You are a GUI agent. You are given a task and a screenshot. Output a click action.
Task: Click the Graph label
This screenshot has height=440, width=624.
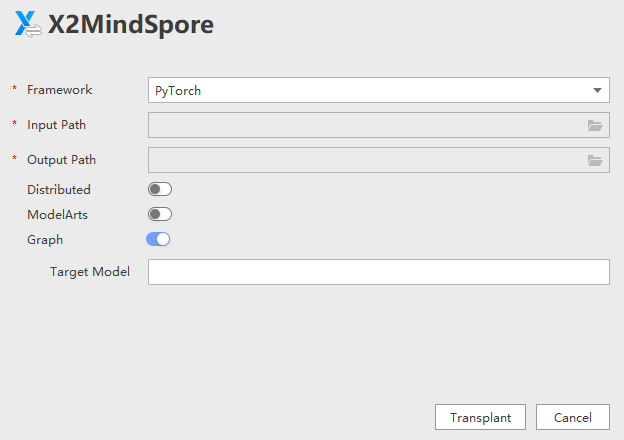(x=45, y=240)
